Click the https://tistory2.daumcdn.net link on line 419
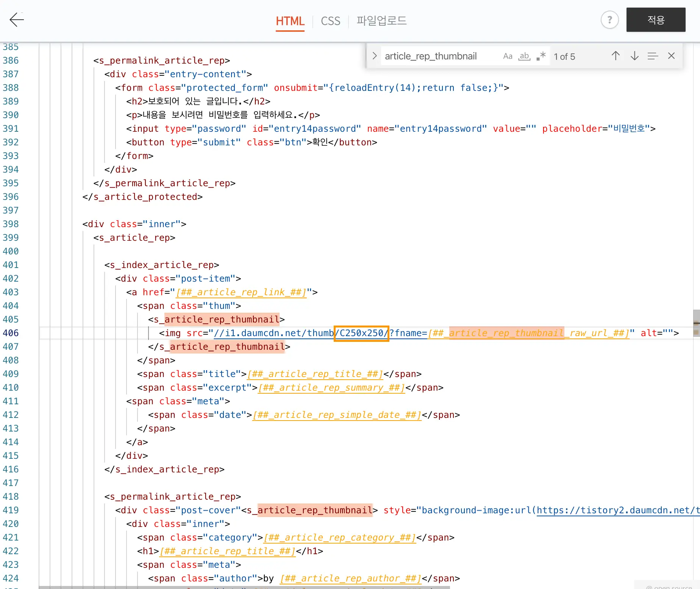Screen dimensions: 700x589 (x=617, y=510)
